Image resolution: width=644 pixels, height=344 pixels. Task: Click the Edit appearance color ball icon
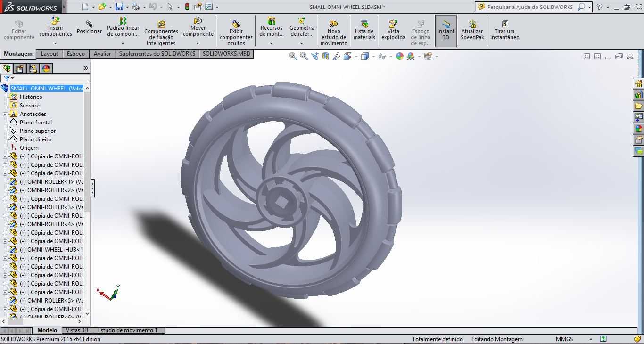pyautogui.click(x=400, y=56)
